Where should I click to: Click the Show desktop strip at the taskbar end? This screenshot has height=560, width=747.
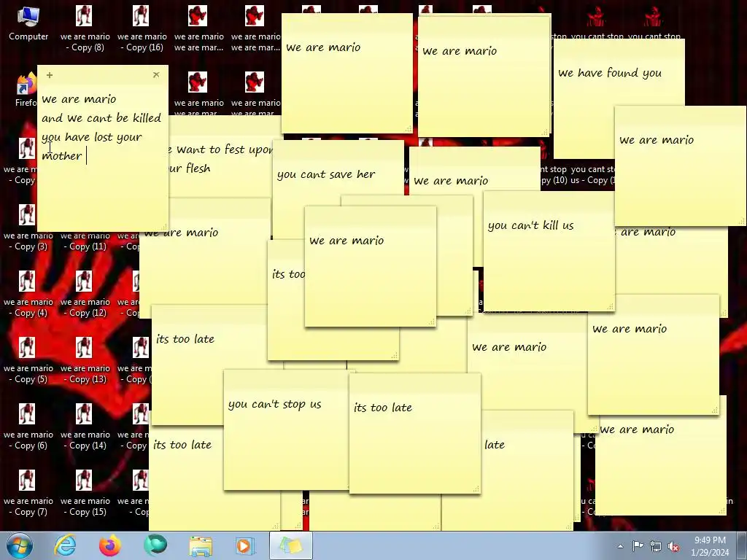pyautogui.click(x=743, y=545)
